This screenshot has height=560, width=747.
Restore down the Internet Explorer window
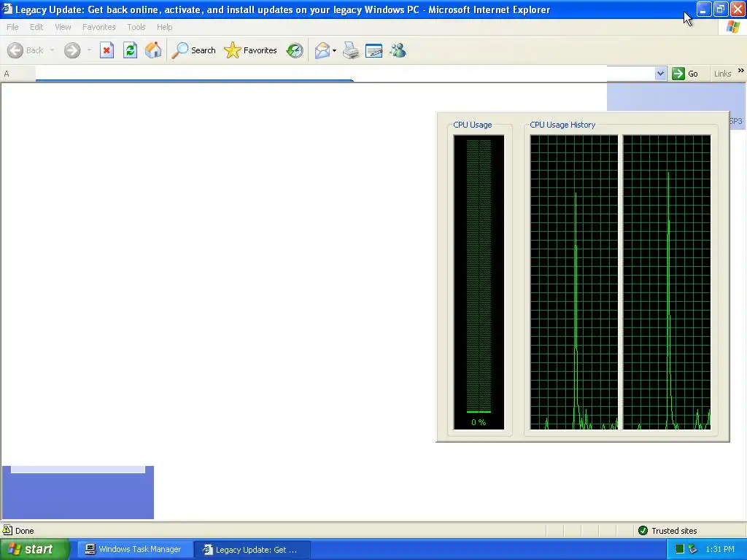coord(720,9)
